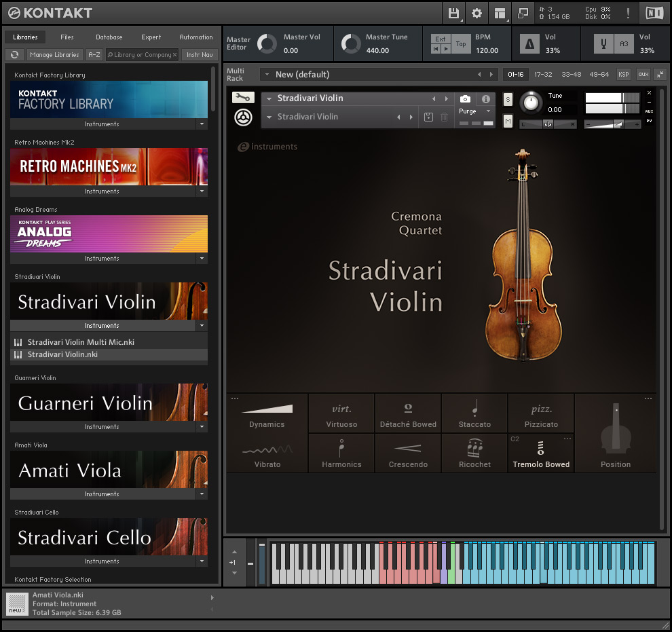672x632 pixels.
Task: Adjust the Tune knob
Action: coord(531,103)
